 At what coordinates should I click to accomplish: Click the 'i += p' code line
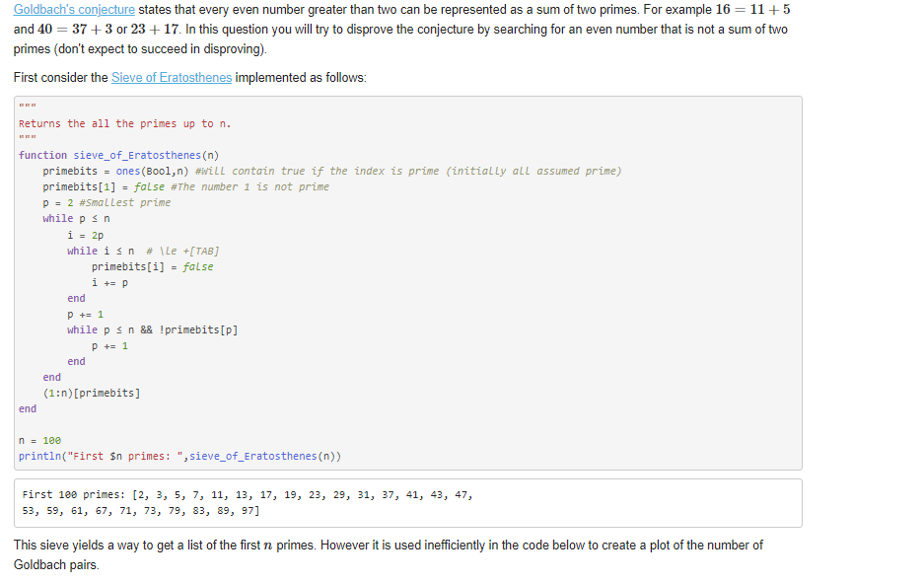tap(109, 282)
